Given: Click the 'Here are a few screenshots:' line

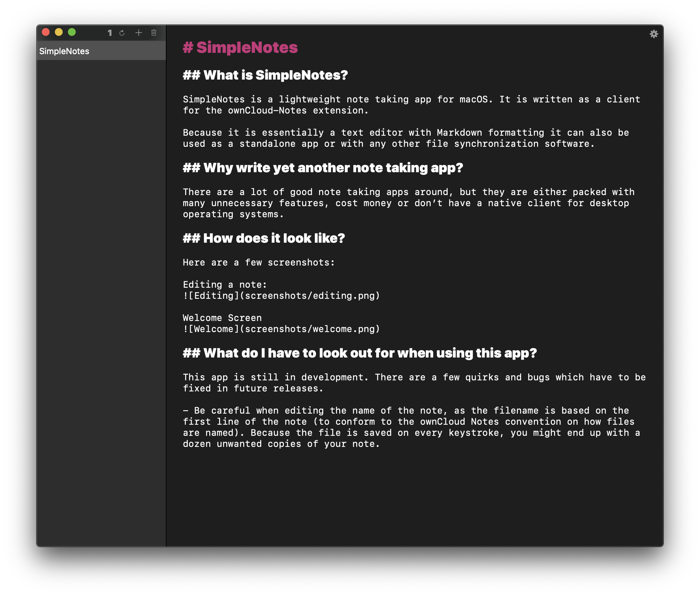Looking at the screenshot, I should tap(259, 262).
